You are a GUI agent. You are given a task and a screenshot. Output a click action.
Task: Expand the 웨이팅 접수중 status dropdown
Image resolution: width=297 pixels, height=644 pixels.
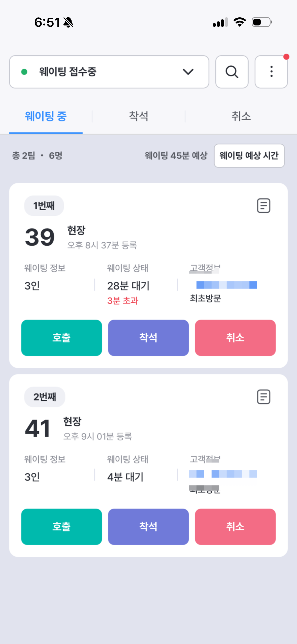click(109, 72)
